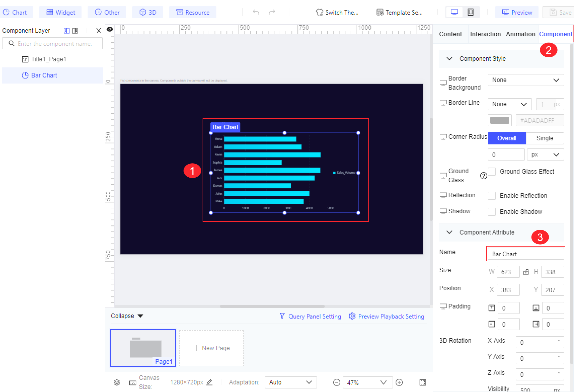Open the 3D components menu

[148, 12]
